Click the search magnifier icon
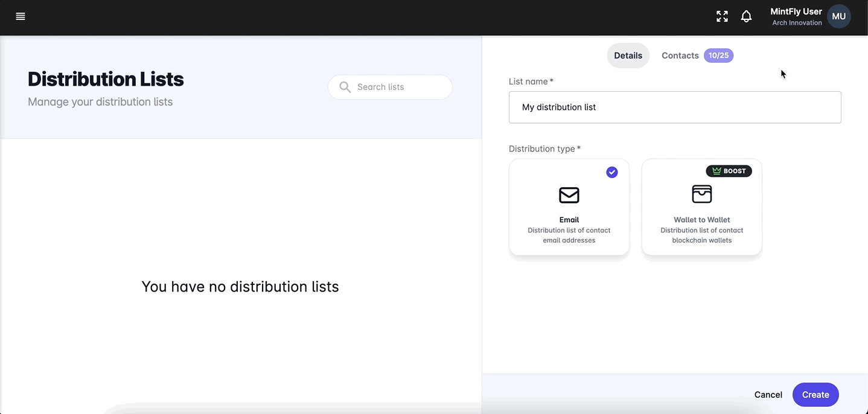This screenshot has height=414, width=868. coord(345,87)
